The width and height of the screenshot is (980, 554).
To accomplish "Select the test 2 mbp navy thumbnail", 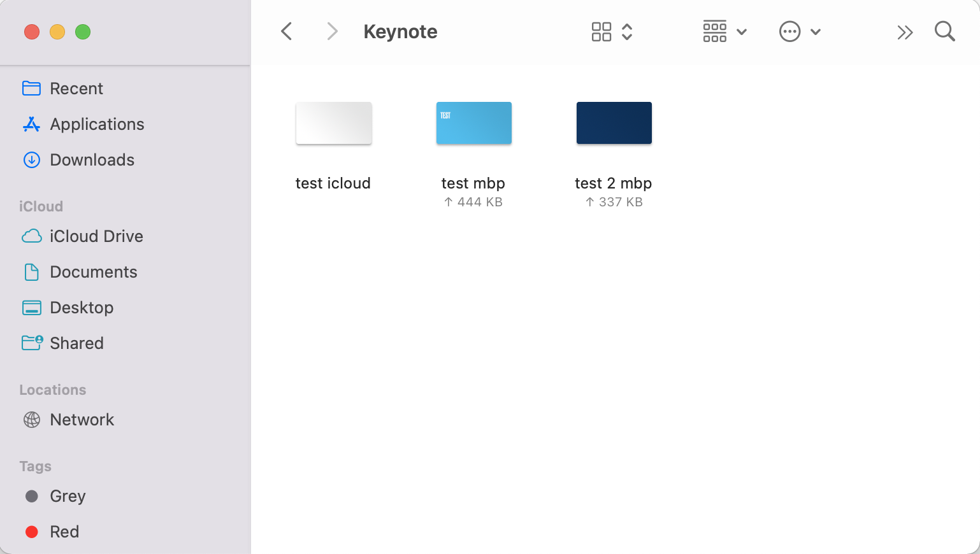I will pyautogui.click(x=614, y=123).
